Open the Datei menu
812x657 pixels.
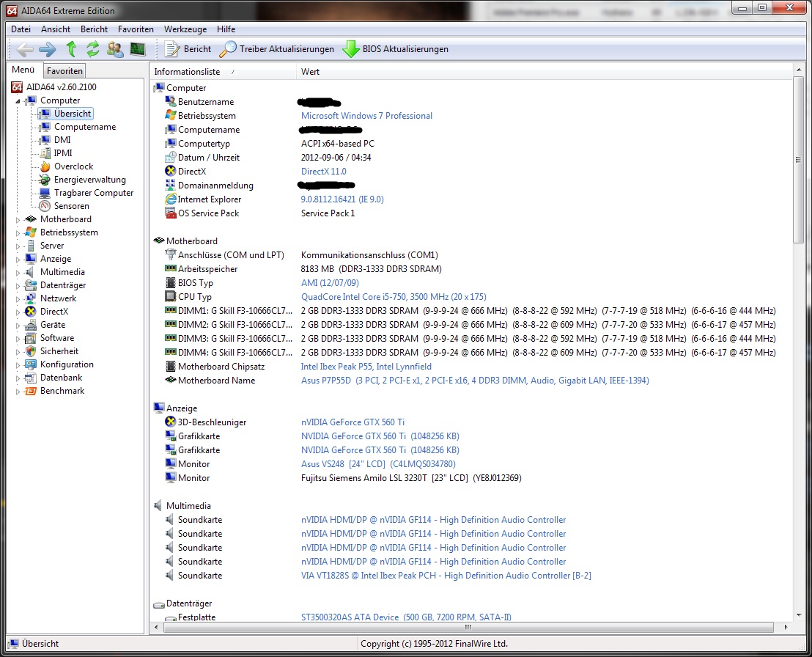(x=21, y=29)
